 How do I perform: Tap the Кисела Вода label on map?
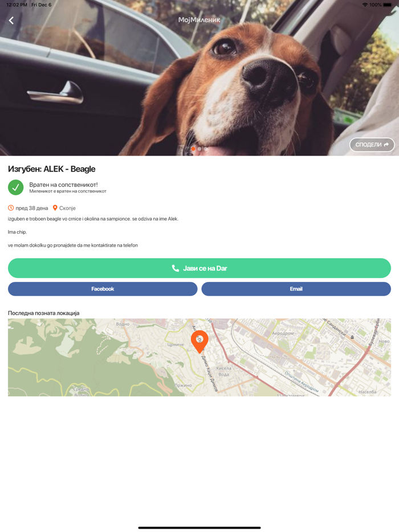[223, 371]
